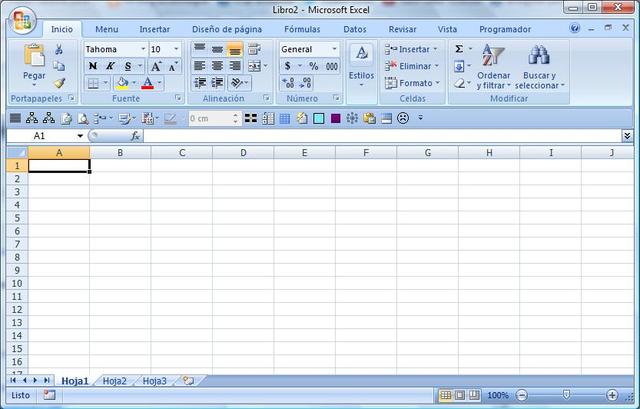The height and width of the screenshot is (409, 640).
Task: Go to first sheet navigation arrow
Action: tap(13, 380)
